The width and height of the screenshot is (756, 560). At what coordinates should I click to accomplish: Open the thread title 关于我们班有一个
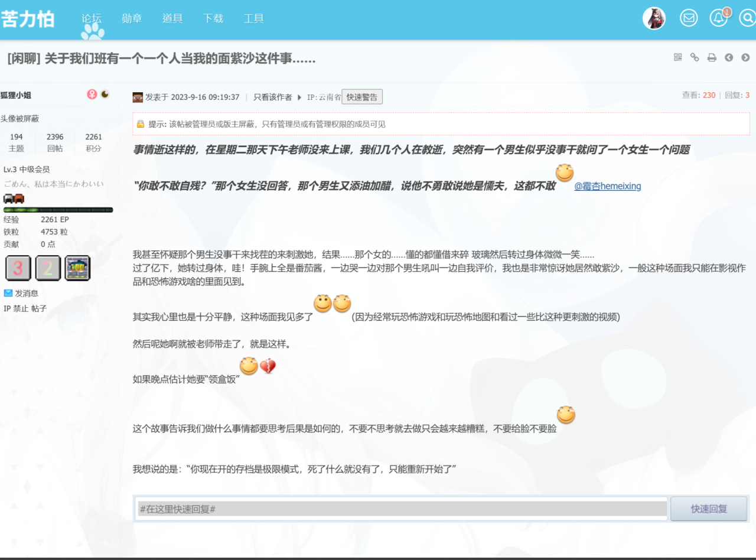click(180, 58)
